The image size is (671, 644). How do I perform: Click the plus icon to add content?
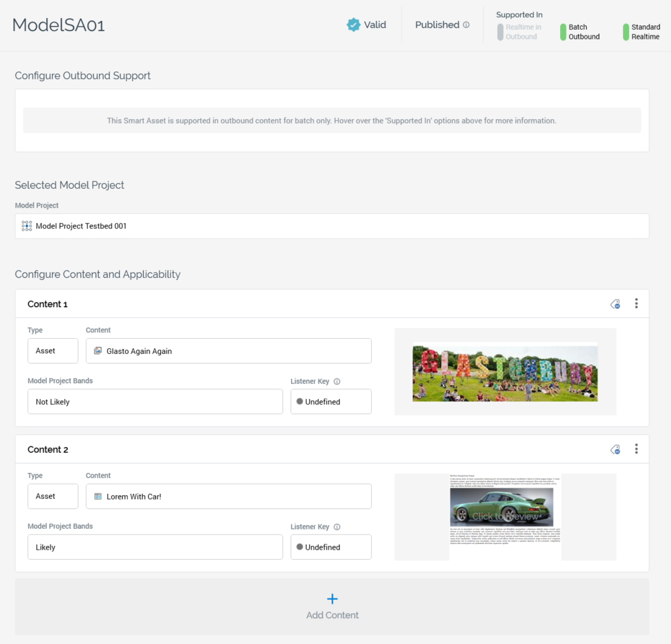332,598
